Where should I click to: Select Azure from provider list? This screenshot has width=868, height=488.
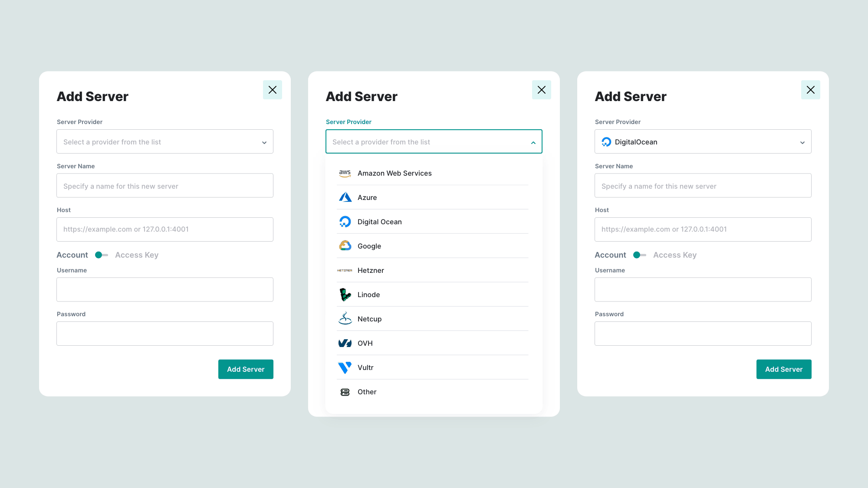pos(433,197)
